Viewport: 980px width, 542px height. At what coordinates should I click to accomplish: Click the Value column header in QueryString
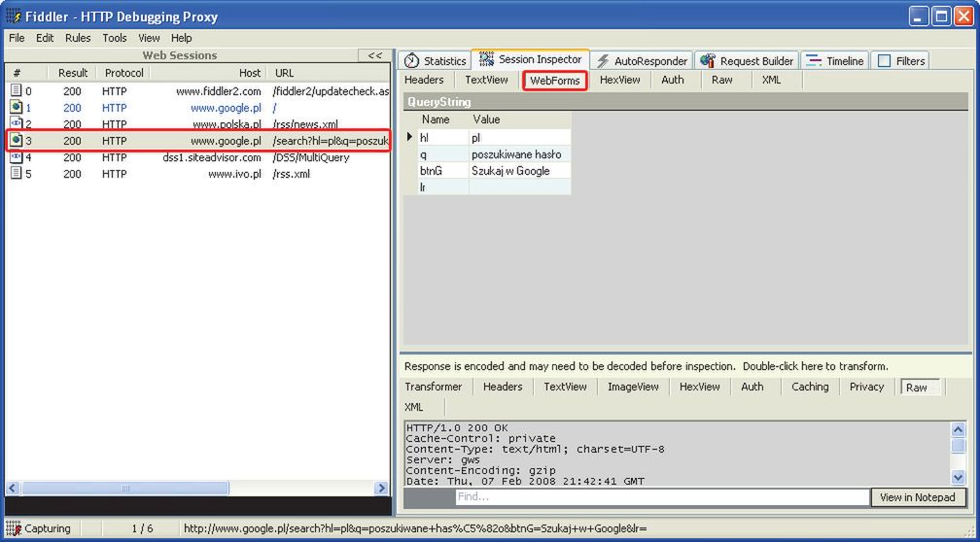tap(519, 119)
